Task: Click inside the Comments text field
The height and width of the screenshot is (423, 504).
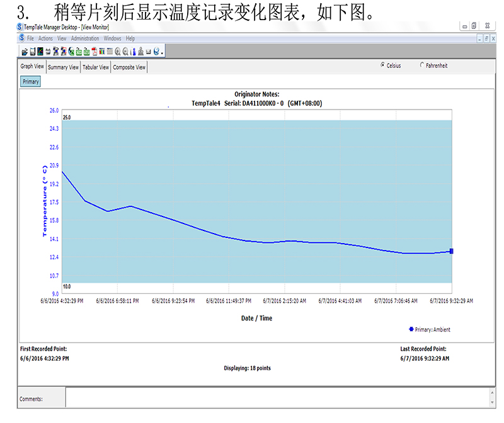Action: (x=276, y=398)
